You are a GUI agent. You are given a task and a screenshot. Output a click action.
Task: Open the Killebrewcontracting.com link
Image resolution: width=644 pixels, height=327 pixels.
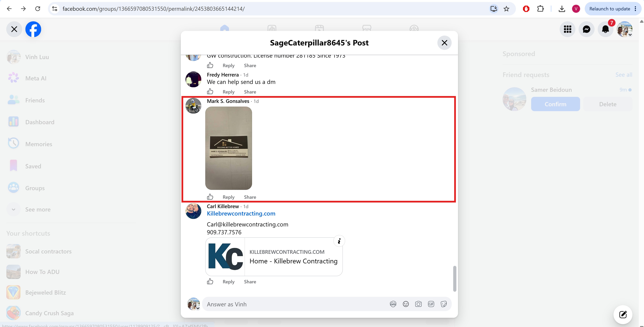(x=241, y=214)
